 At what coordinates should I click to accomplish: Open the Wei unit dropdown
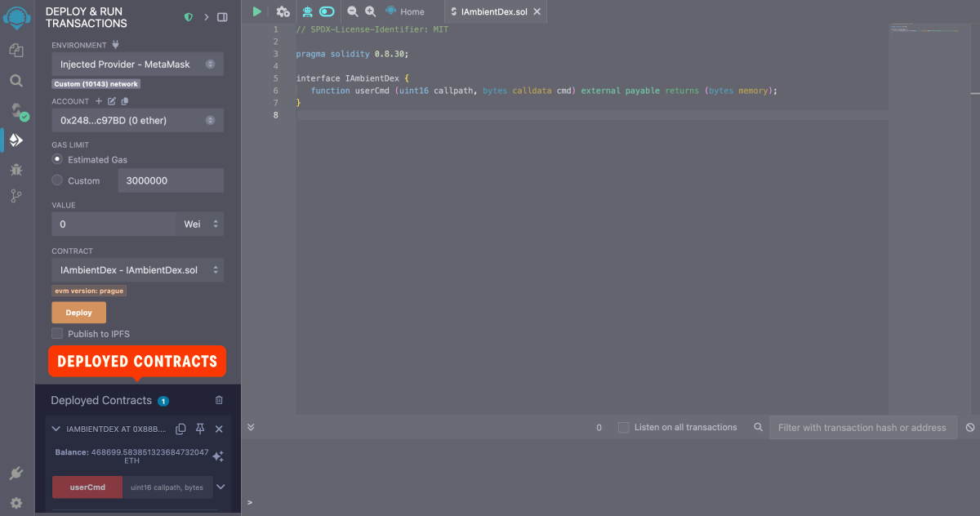click(x=199, y=224)
